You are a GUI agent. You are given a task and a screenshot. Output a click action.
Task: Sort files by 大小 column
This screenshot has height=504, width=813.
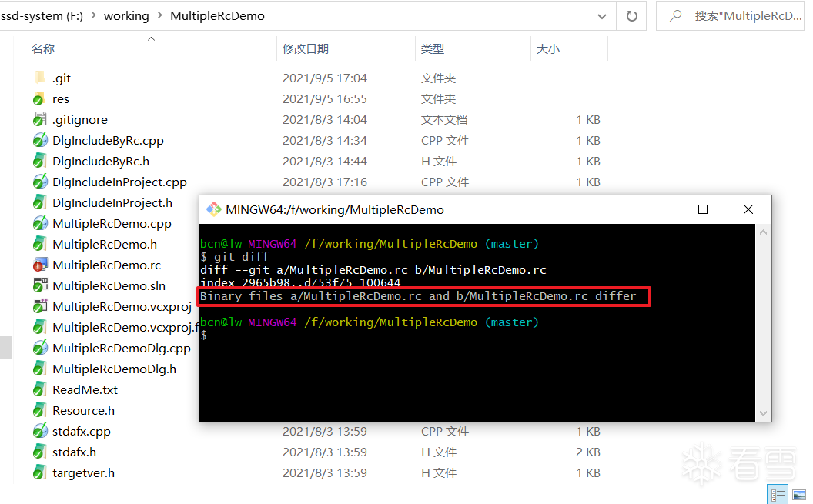coord(547,48)
